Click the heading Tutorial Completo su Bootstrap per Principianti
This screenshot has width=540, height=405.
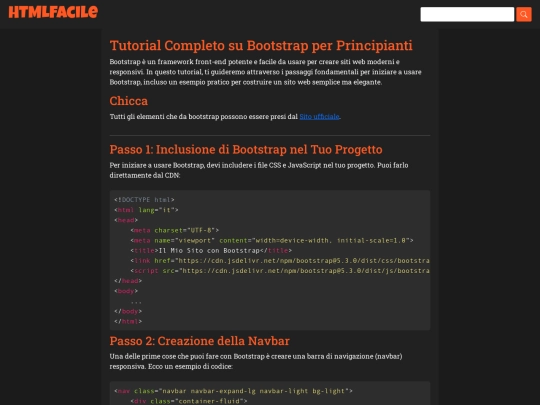[261, 45]
